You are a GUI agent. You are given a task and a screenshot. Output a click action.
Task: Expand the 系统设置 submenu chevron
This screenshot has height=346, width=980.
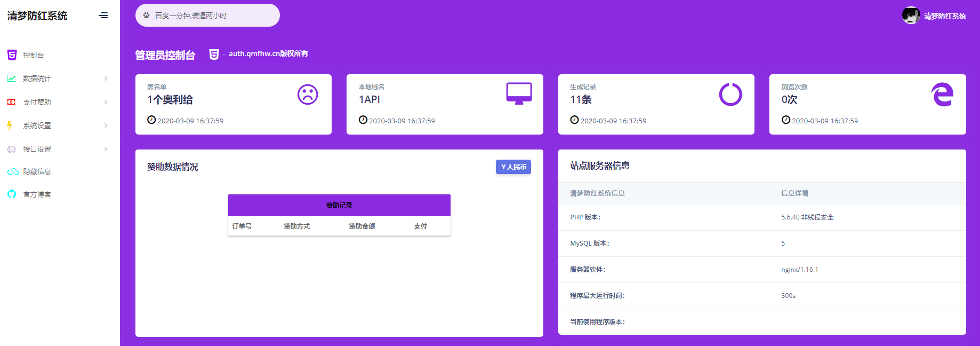(x=106, y=125)
